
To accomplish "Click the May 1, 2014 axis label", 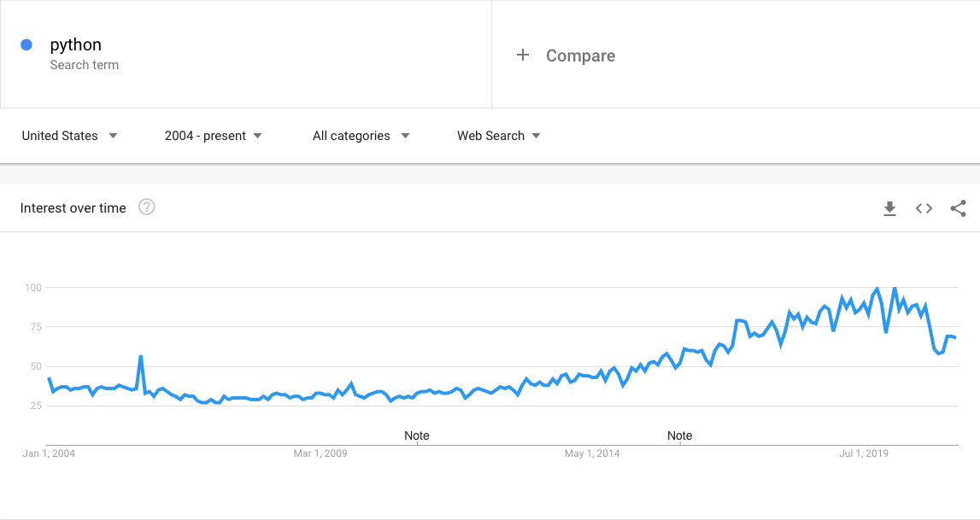I will tap(592, 453).
